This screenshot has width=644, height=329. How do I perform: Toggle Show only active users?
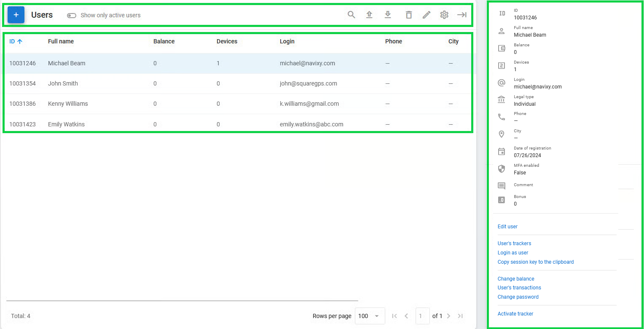click(x=72, y=15)
